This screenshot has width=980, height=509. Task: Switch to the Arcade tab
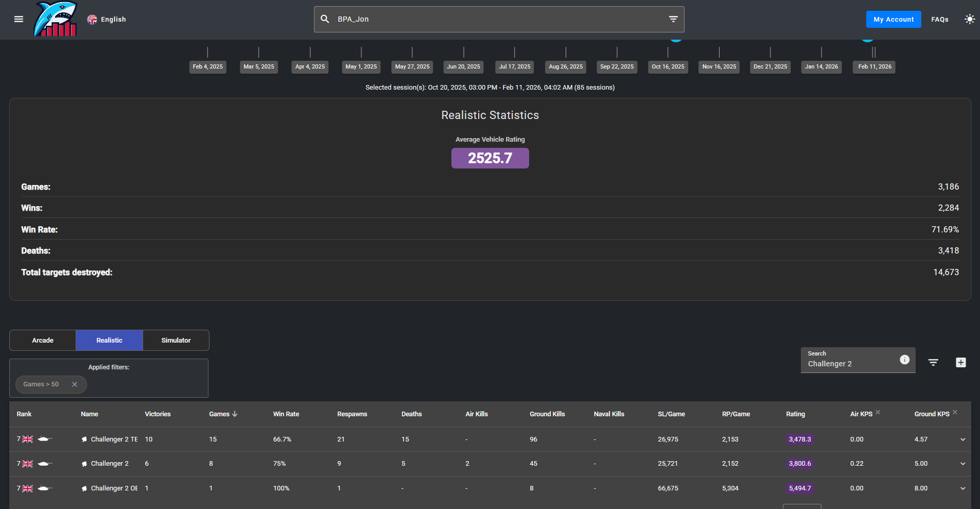[x=43, y=341]
